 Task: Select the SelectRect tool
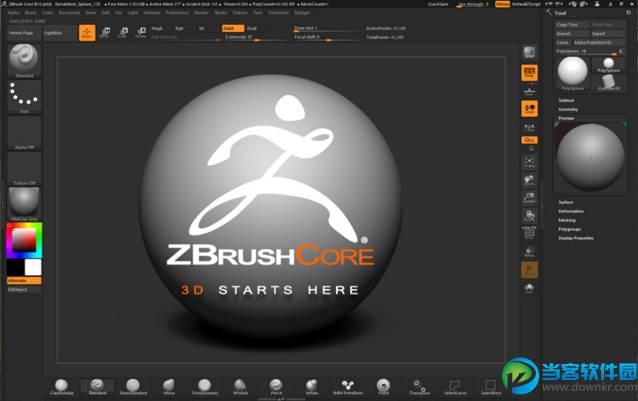point(491,387)
